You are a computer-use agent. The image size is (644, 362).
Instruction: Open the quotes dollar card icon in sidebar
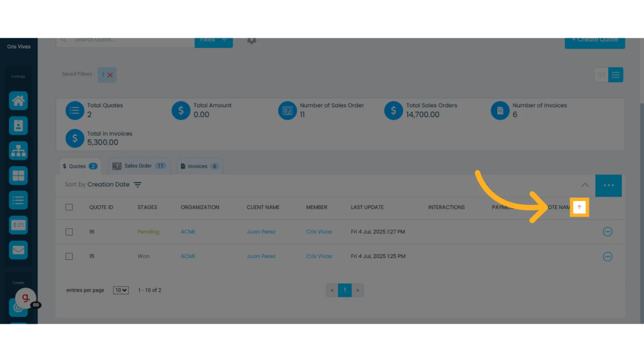18,225
